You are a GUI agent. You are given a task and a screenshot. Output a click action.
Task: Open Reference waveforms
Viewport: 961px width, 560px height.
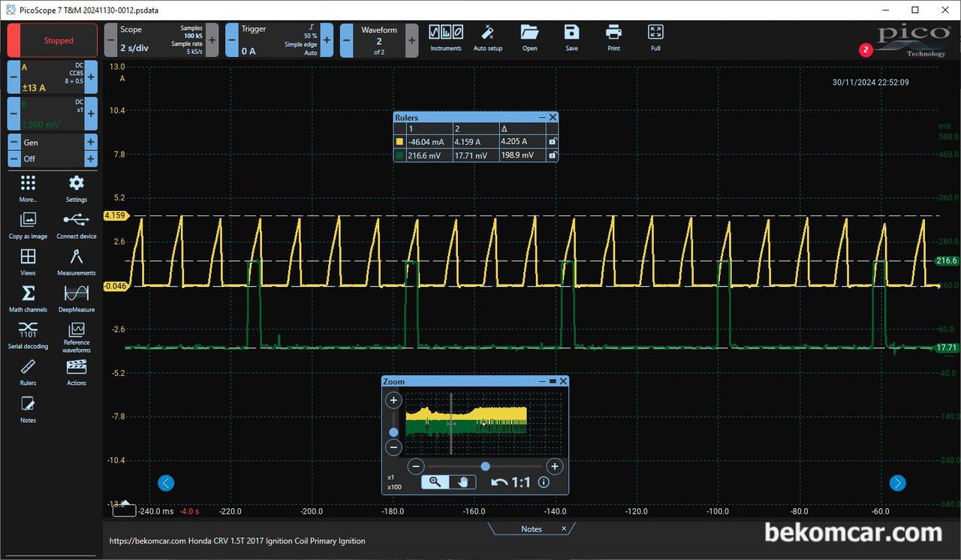[x=77, y=337]
